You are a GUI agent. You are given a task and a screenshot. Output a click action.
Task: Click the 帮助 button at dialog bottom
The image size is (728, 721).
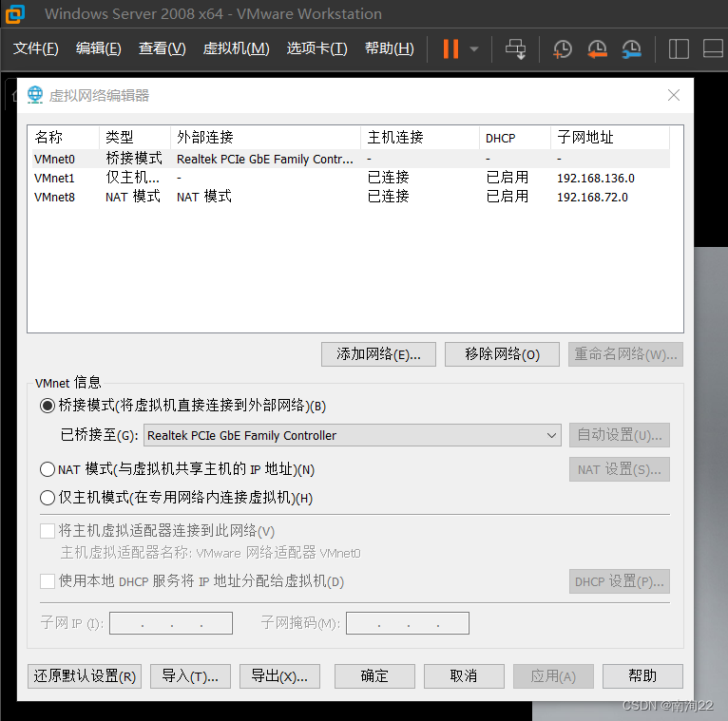click(642, 676)
